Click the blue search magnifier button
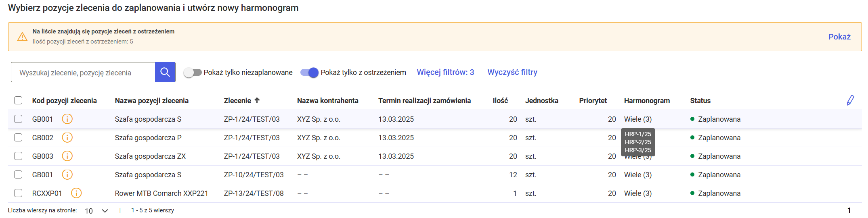Image resolution: width=868 pixels, height=218 pixels. [x=165, y=72]
